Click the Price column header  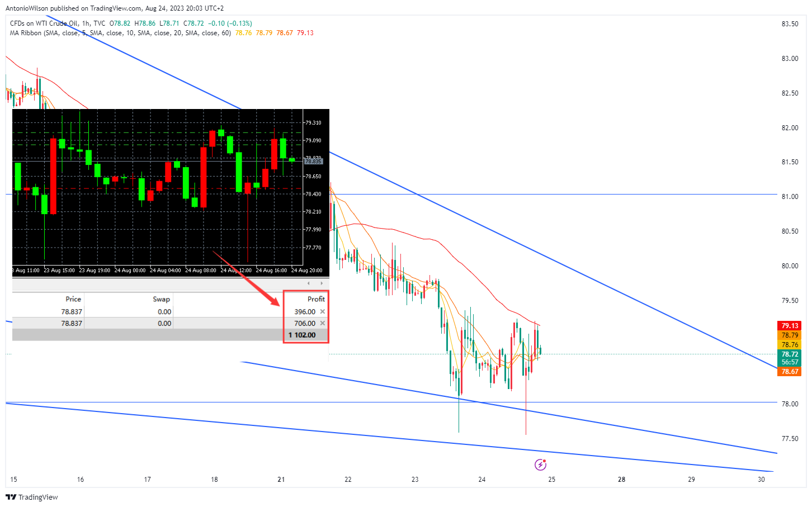[73, 299]
